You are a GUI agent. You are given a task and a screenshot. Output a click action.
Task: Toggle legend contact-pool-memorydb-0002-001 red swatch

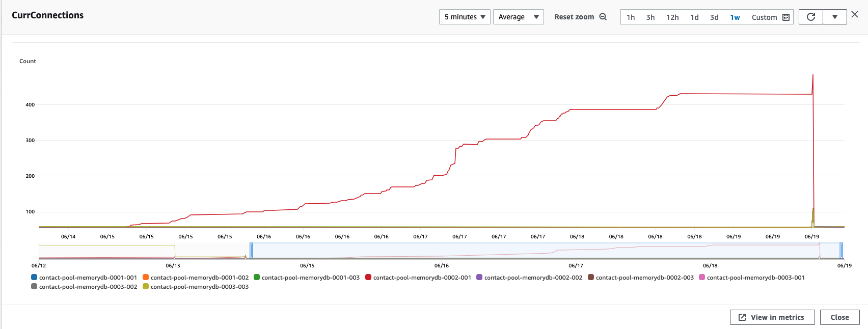pyautogui.click(x=368, y=277)
